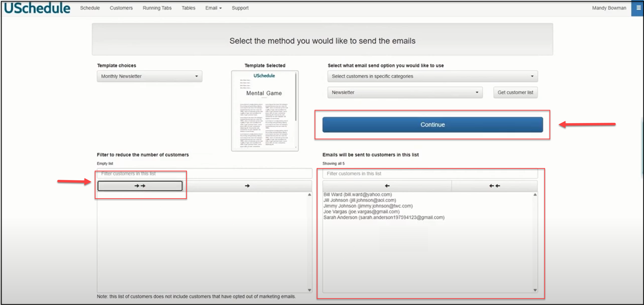
Task: Open the Monthly Newsletter template dropdown
Action: [x=149, y=76]
